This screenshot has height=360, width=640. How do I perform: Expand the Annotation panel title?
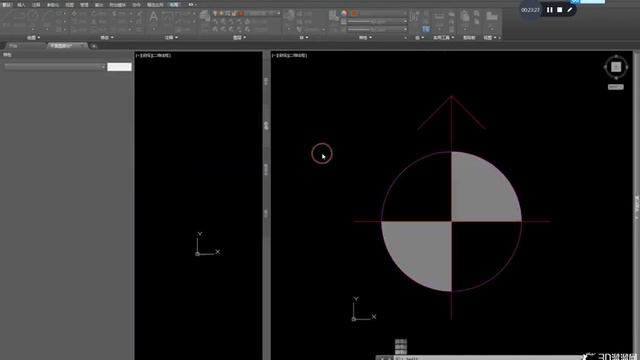click(171, 38)
